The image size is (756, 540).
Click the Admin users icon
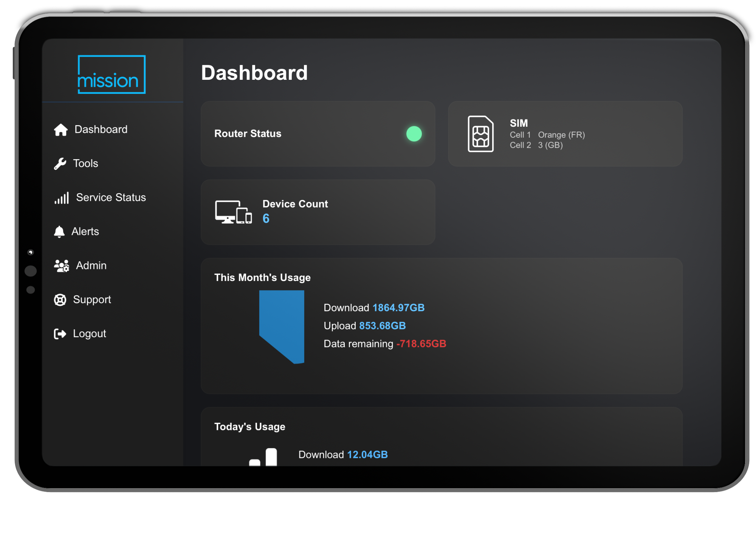pyautogui.click(x=62, y=266)
